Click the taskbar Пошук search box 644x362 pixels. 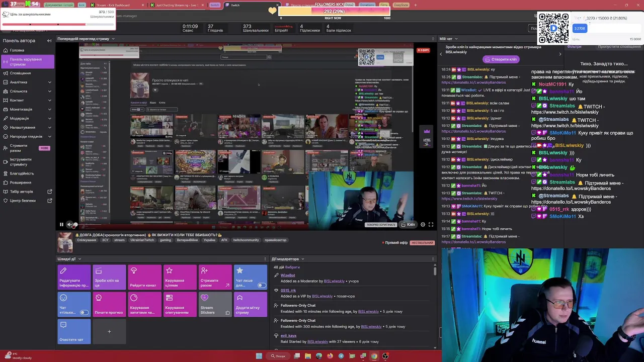pyautogui.click(x=278, y=356)
